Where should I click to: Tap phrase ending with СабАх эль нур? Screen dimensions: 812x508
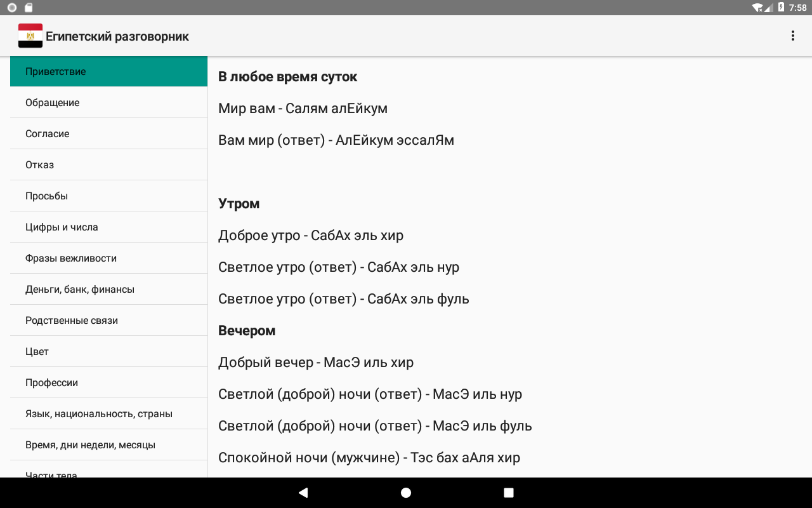pyautogui.click(x=339, y=267)
